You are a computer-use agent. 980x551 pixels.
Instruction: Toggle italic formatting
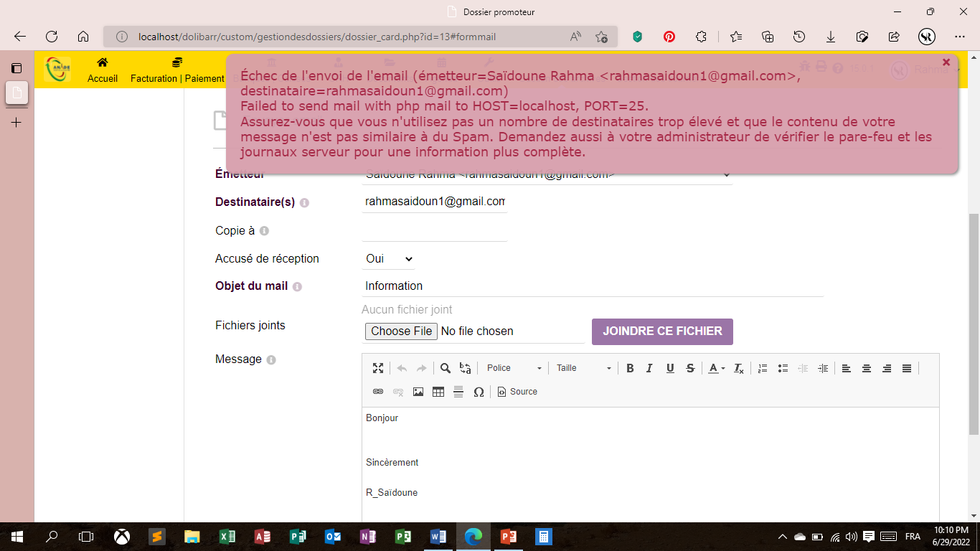tap(649, 368)
